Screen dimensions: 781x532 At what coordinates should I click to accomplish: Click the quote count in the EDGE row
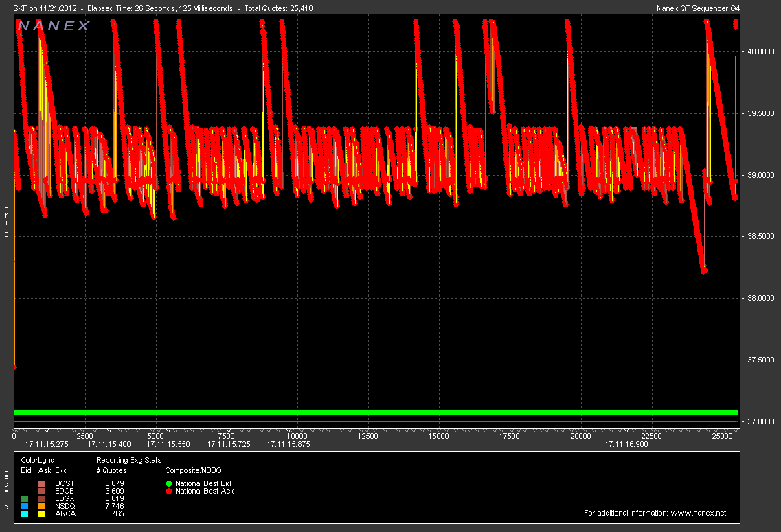[115, 491]
